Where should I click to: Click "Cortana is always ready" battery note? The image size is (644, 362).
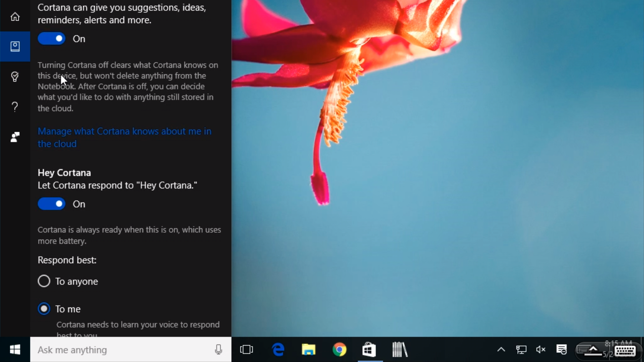[x=129, y=235]
